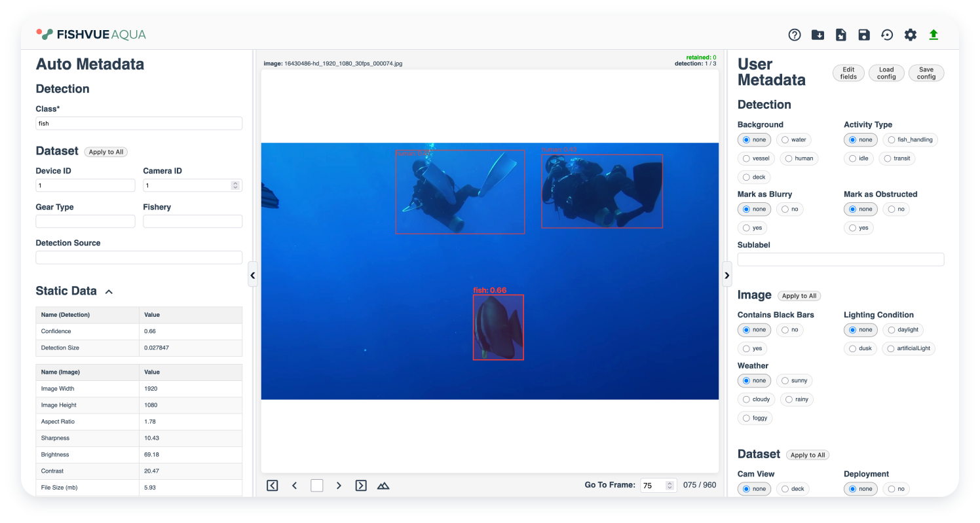The height and width of the screenshot is (523, 980).
Task: Collapse the right User Metadata panel
Action: tap(726, 276)
